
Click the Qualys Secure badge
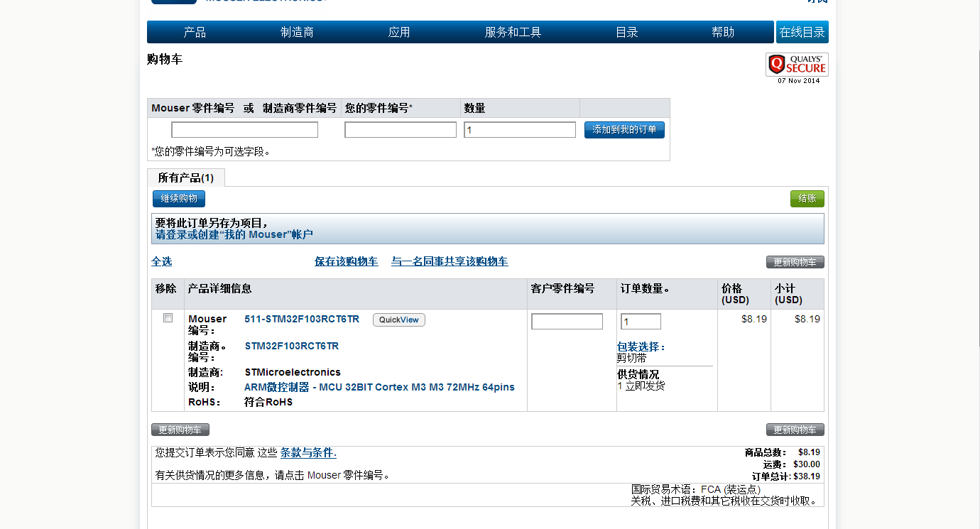[x=797, y=65]
